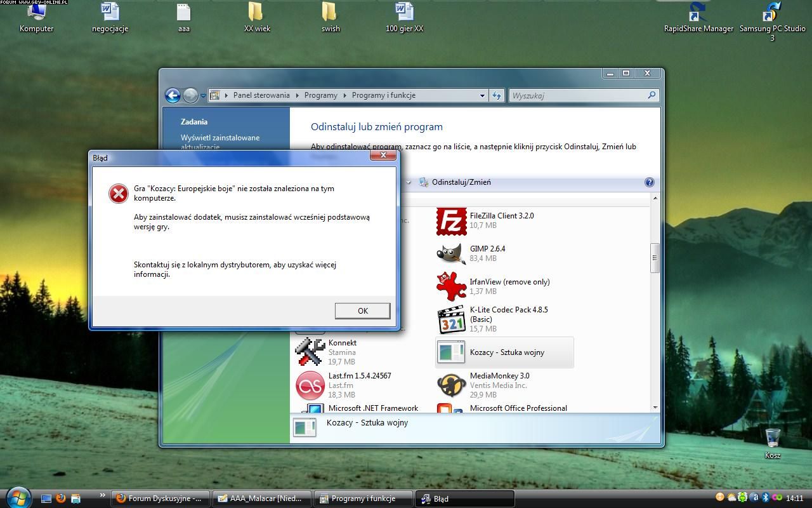Viewport: 812px width, 508px height.
Task: Select the IrfanView icon in the list
Action: point(451,286)
